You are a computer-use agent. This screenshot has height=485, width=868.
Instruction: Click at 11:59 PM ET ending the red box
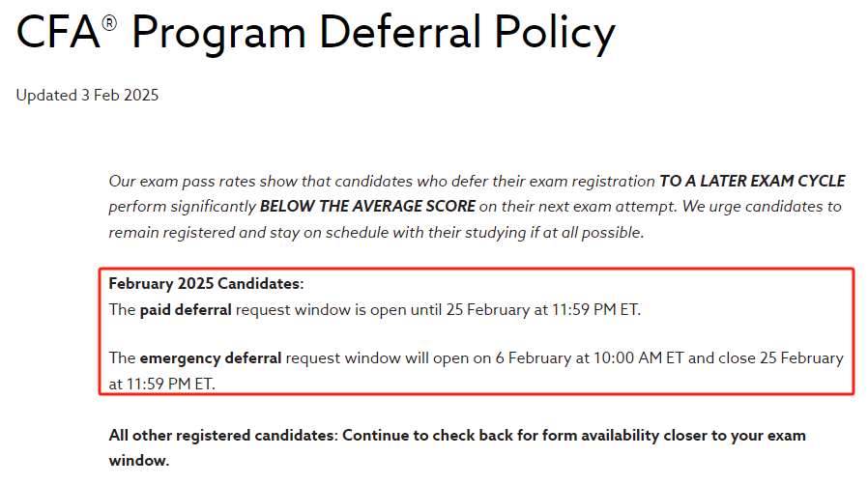[161, 384]
